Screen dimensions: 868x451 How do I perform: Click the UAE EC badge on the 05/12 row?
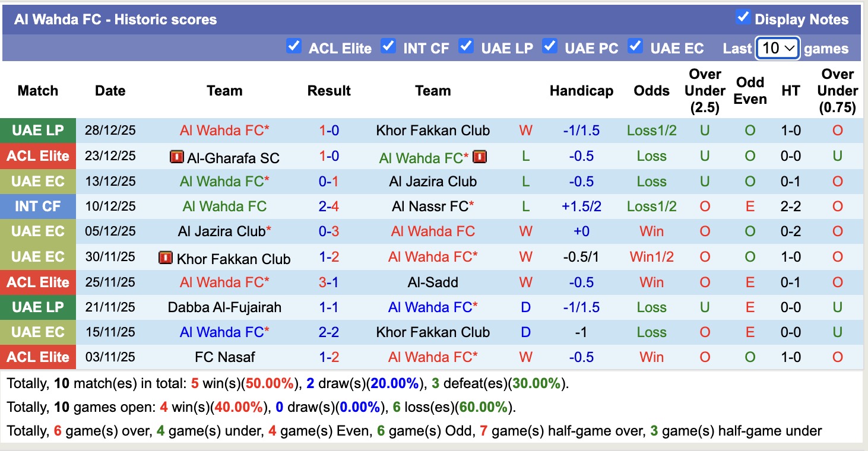coord(37,231)
